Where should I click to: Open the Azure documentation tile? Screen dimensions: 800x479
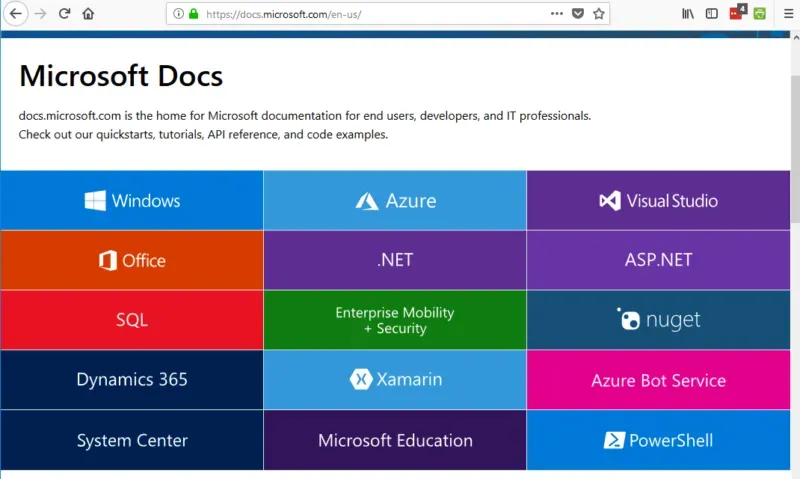pyautogui.click(x=395, y=201)
